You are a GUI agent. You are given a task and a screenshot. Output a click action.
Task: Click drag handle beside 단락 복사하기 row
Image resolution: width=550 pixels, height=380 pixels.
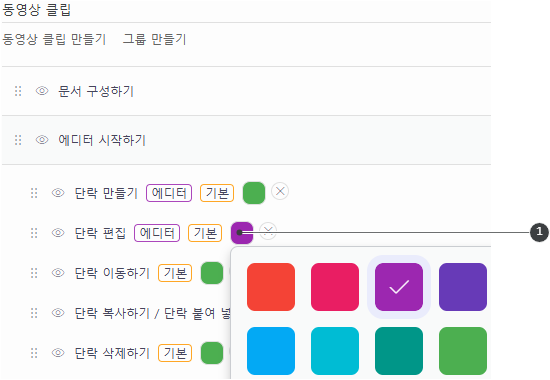coord(34,313)
